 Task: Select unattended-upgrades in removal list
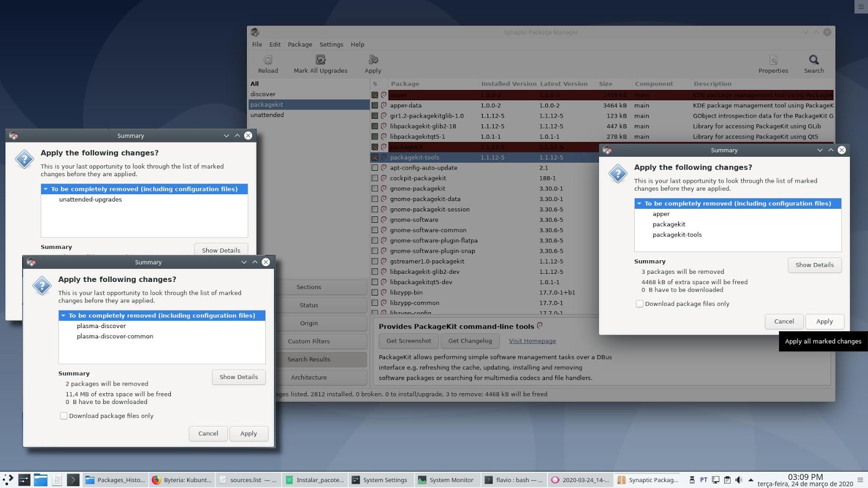coord(91,200)
